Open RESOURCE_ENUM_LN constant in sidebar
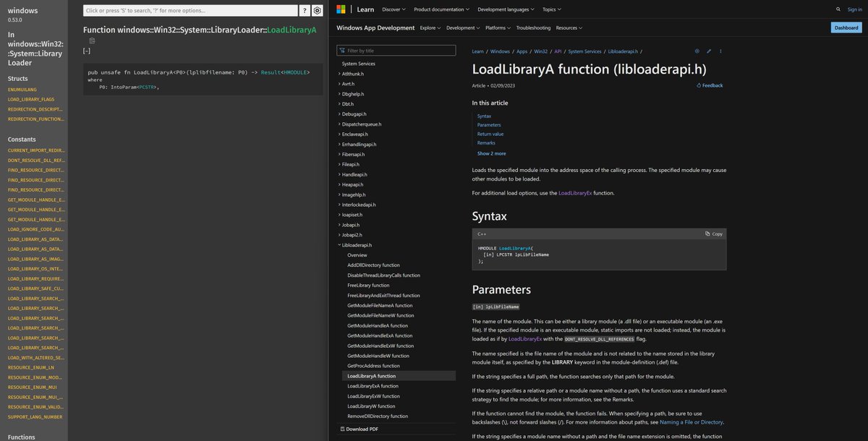This screenshot has height=441, width=868. click(x=31, y=367)
